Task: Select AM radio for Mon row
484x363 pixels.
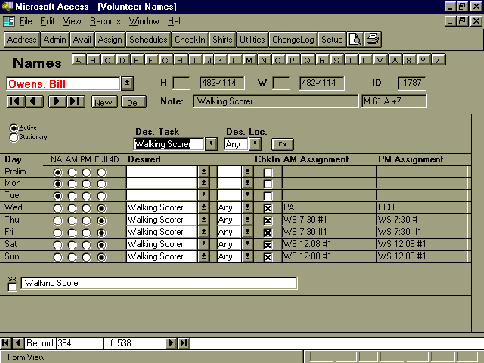Action: 72,184
